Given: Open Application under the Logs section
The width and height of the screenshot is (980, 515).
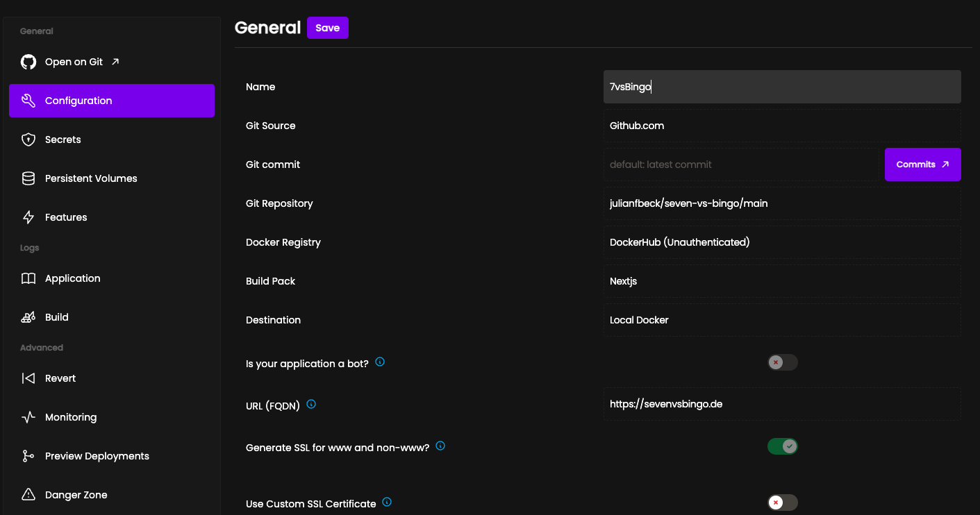Looking at the screenshot, I should pos(72,278).
